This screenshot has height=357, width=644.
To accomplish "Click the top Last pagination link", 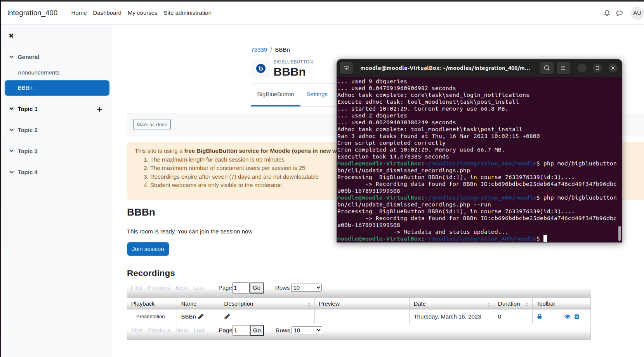I will 198,288.
